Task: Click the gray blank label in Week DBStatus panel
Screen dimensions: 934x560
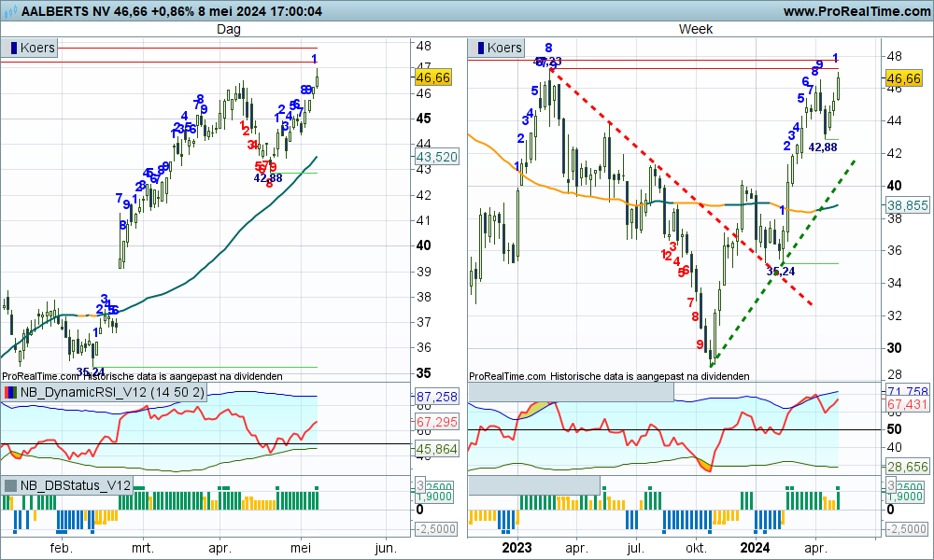Action: pos(534,485)
